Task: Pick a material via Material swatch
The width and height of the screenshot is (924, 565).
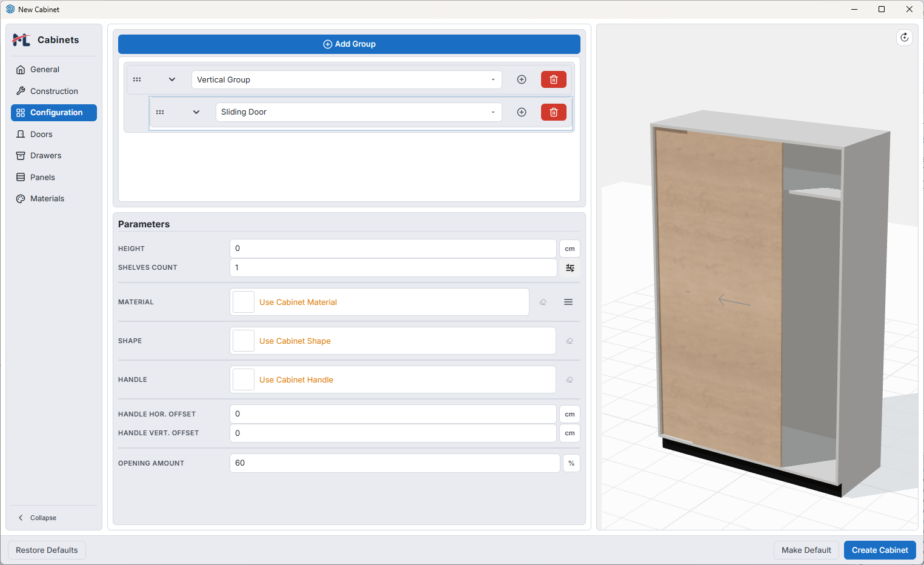Action: coord(244,302)
